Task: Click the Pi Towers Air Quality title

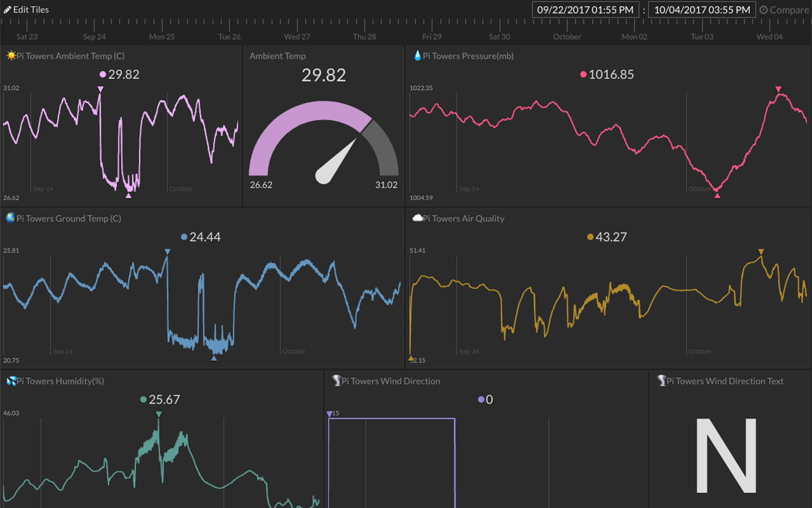Action: (x=463, y=218)
